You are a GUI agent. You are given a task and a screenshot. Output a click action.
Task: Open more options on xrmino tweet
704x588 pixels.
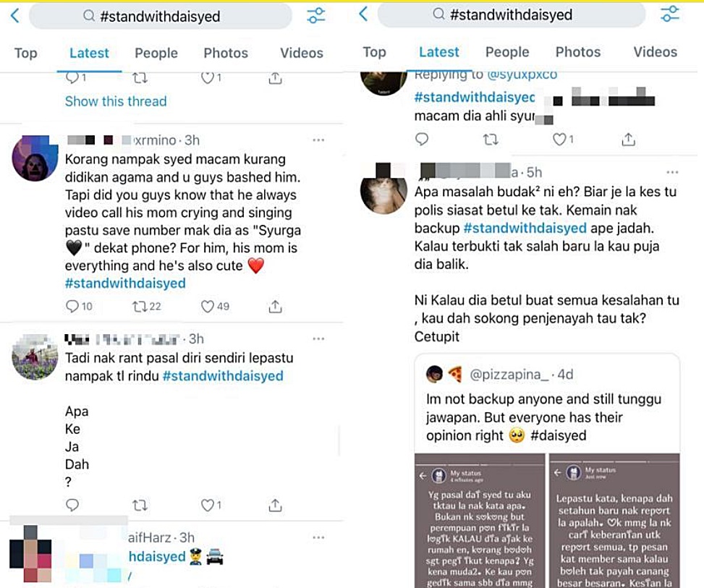[x=318, y=140]
